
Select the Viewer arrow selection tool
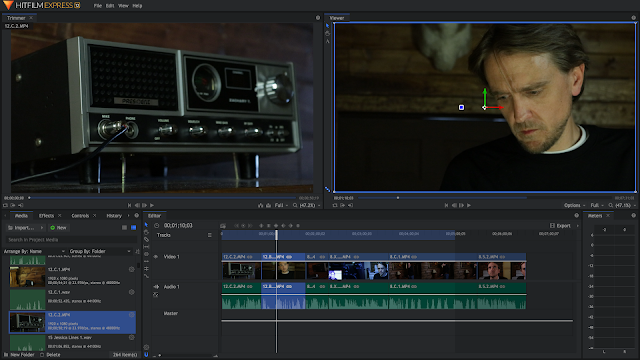click(x=327, y=26)
